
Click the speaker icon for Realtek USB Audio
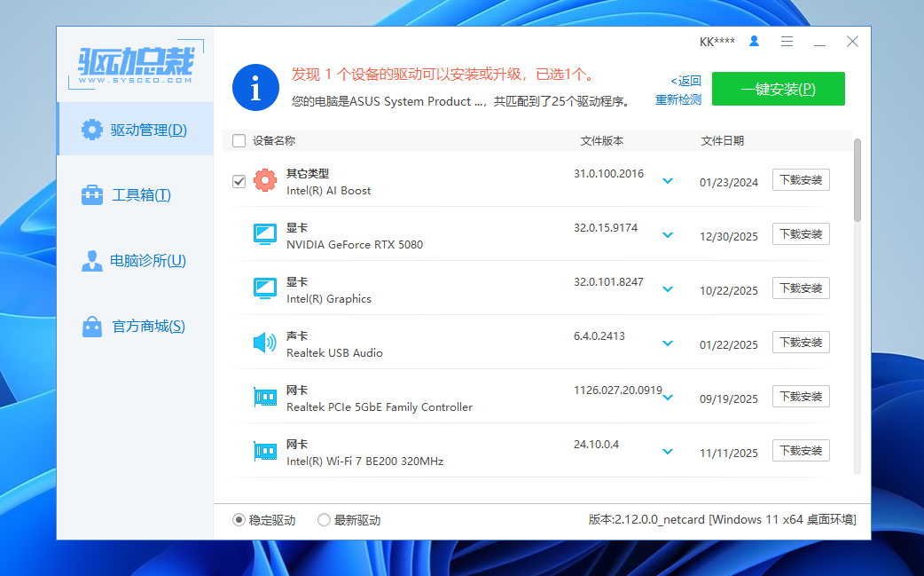click(265, 343)
